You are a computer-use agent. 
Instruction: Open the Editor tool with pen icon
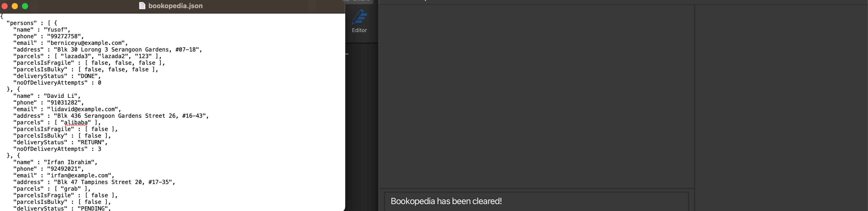pos(359,21)
